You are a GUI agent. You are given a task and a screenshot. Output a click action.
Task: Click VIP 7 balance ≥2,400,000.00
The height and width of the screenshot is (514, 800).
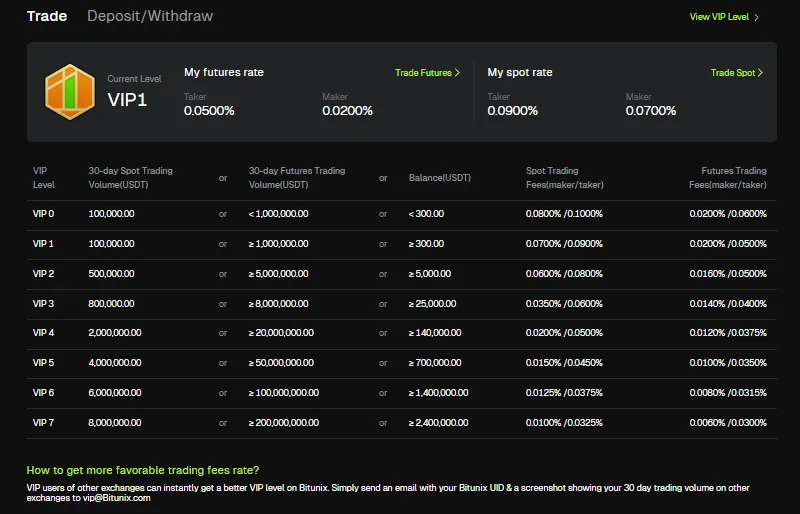(438, 423)
